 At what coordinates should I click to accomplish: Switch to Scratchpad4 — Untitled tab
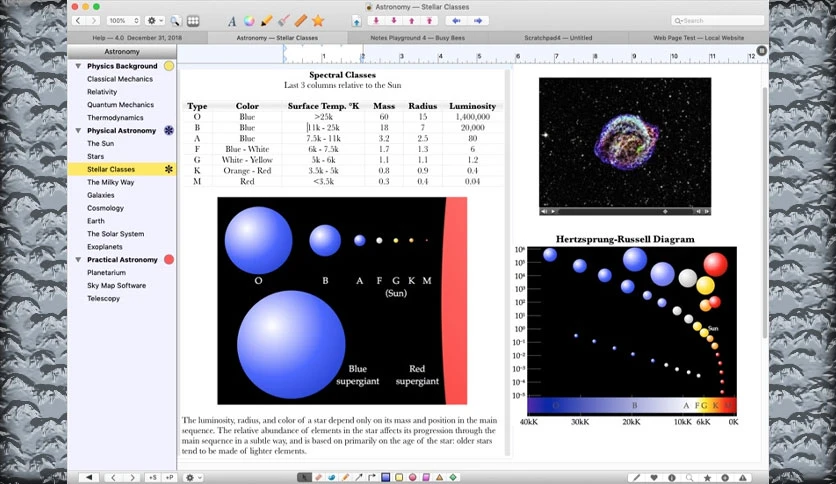(x=558, y=38)
